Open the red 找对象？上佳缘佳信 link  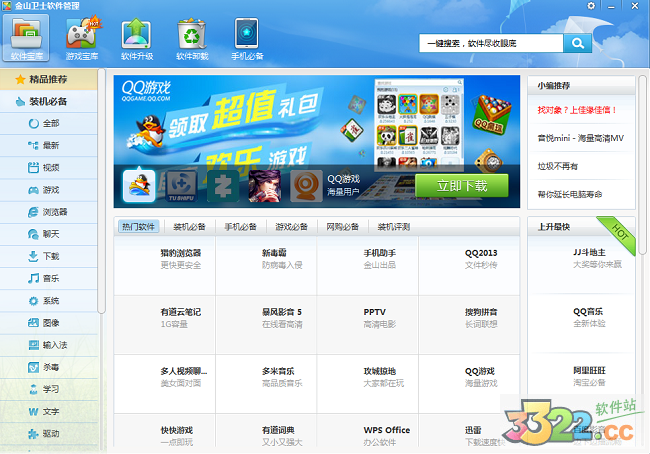click(x=577, y=110)
